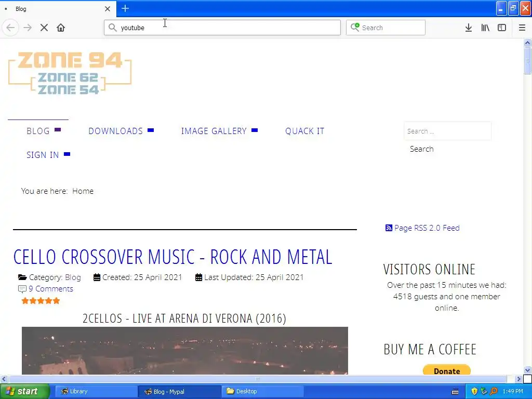532x399 pixels.
Task: Open the DOWNLOADS menu item
Action: click(x=116, y=131)
